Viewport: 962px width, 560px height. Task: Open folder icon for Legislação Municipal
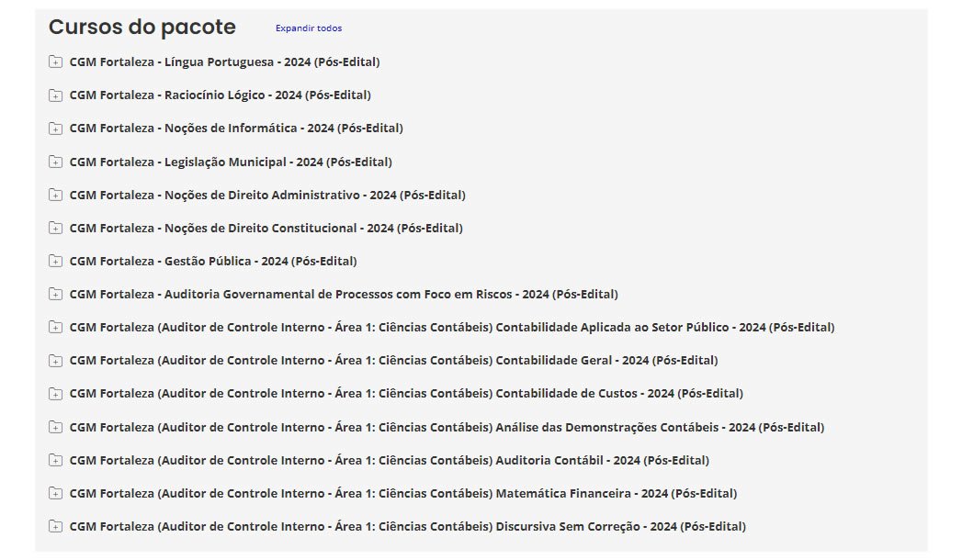(55, 162)
